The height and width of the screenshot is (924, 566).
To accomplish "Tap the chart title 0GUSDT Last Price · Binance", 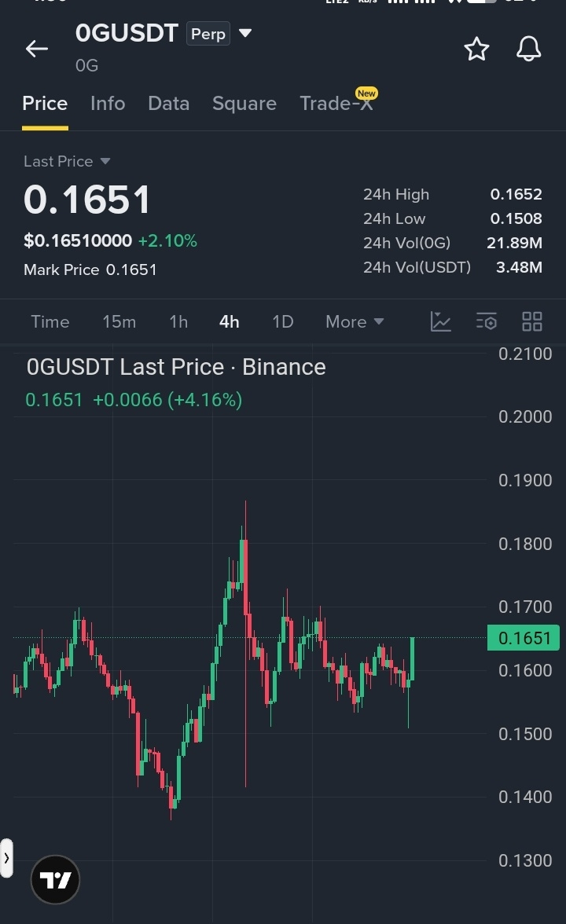I will 176,367.
